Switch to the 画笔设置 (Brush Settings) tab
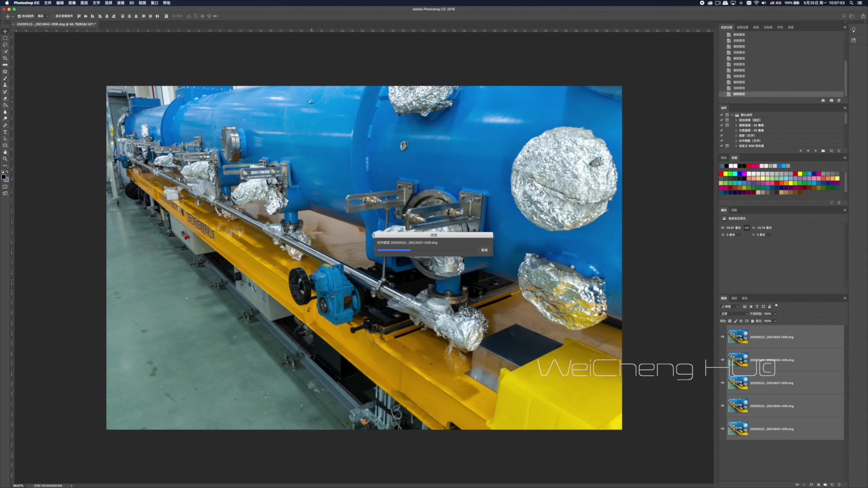The width and height of the screenshot is (868, 488). (743, 28)
